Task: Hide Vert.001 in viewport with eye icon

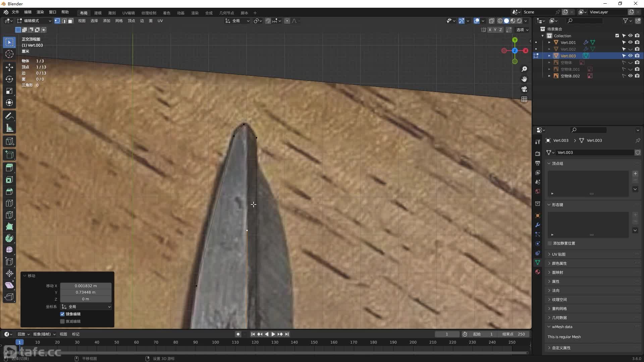Action: (x=630, y=43)
